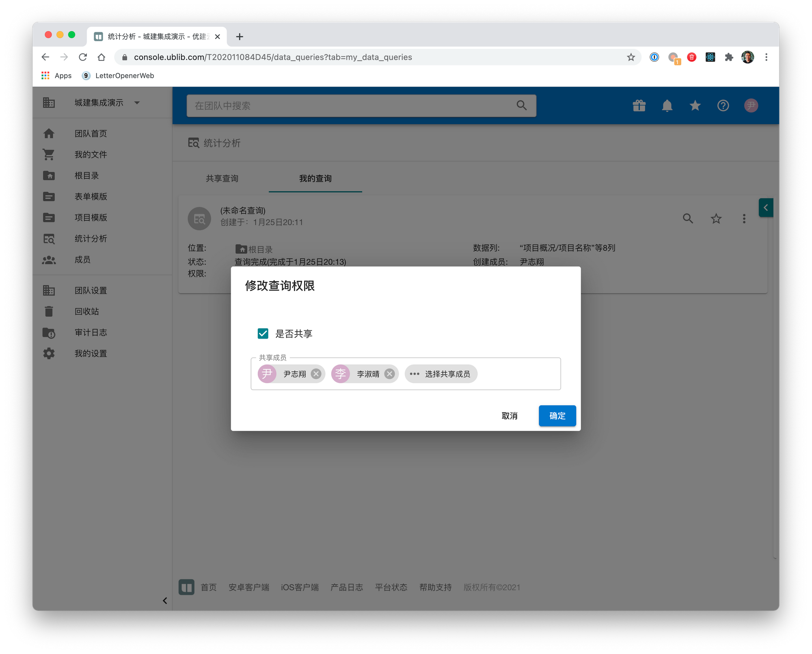This screenshot has width=812, height=654.
Task: Open the gift icon in header
Action: [x=639, y=106]
